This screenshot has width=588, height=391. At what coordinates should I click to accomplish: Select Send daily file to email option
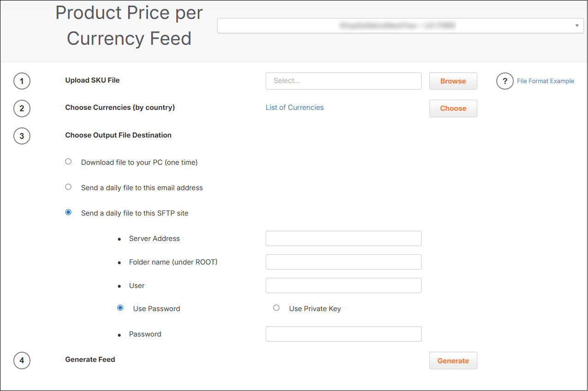point(69,187)
